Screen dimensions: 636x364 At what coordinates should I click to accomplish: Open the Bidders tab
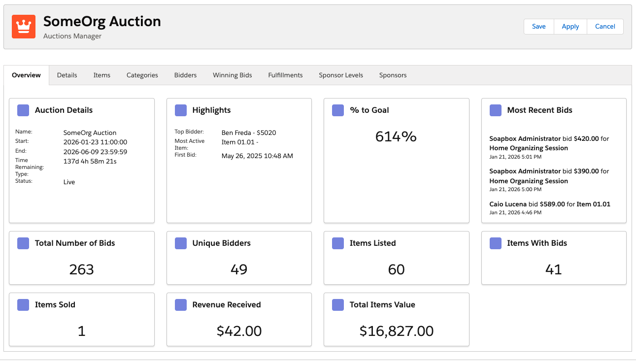click(x=185, y=75)
